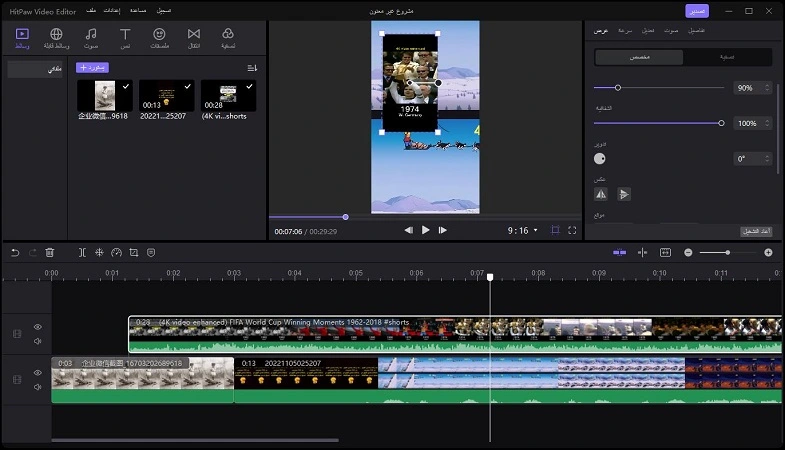Toggle the lower track eye visibility
The height and width of the screenshot is (450, 785).
pyautogui.click(x=38, y=372)
